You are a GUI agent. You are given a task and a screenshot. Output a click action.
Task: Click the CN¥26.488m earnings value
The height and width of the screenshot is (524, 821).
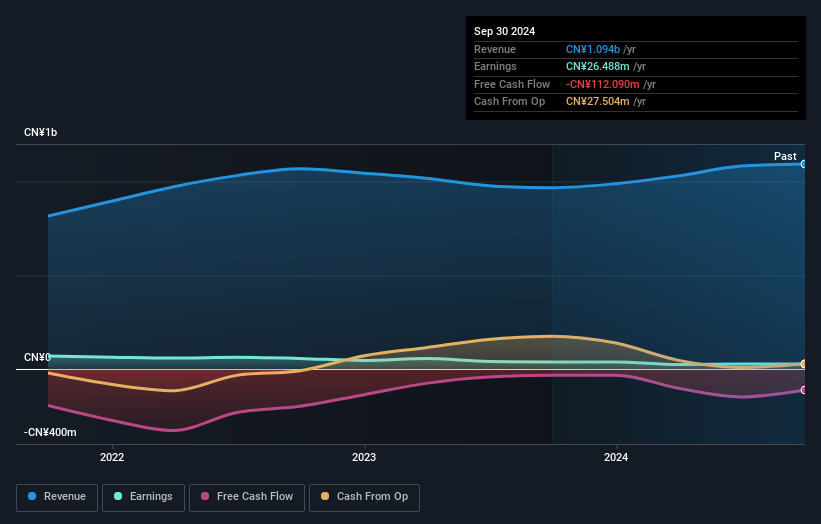pyautogui.click(x=597, y=66)
